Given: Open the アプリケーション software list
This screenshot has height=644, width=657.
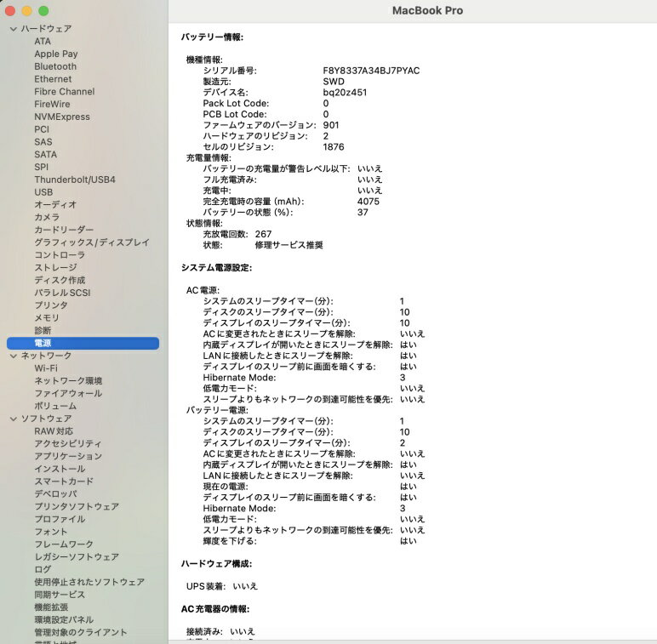Looking at the screenshot, I should point(68,456).
